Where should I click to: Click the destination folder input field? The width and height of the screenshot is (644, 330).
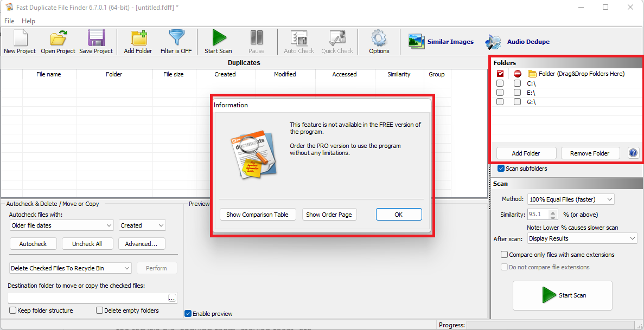click(88, 297)
